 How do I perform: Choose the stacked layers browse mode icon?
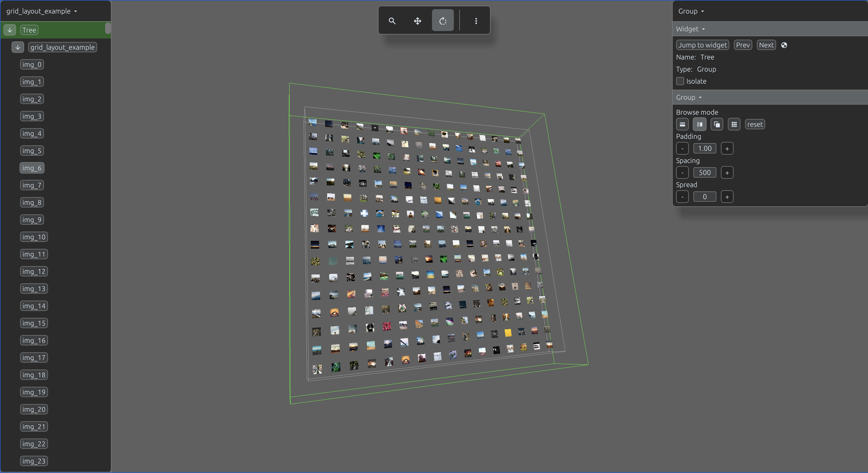point(717,124)
